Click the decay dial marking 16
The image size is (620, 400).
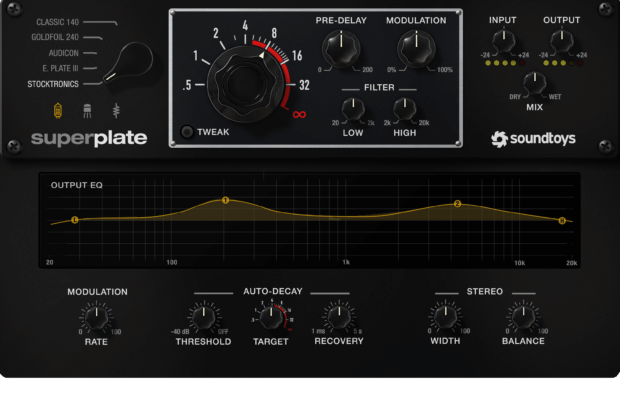tap(297, 55)
